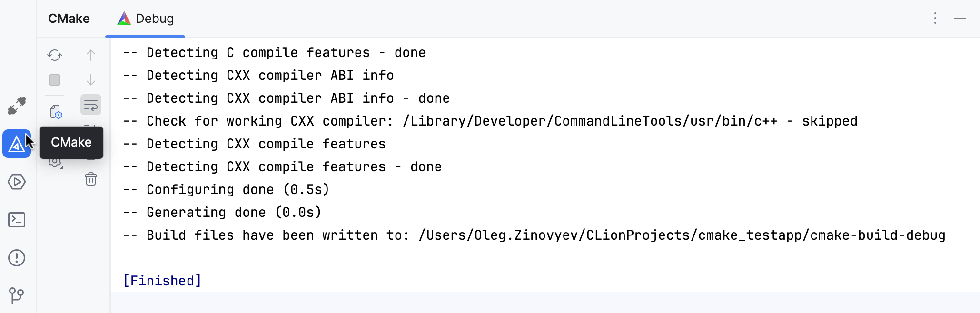The height and width of the screenshot is (313, 980).
Task: Toggle the CMake tool window in sidebar
Action: 17,144
